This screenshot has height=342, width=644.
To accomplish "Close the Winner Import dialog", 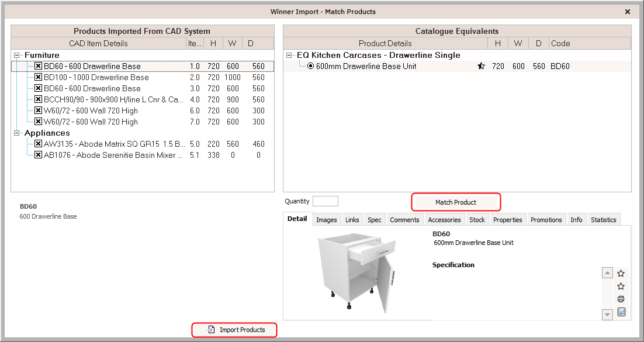I will pos(628,12).
